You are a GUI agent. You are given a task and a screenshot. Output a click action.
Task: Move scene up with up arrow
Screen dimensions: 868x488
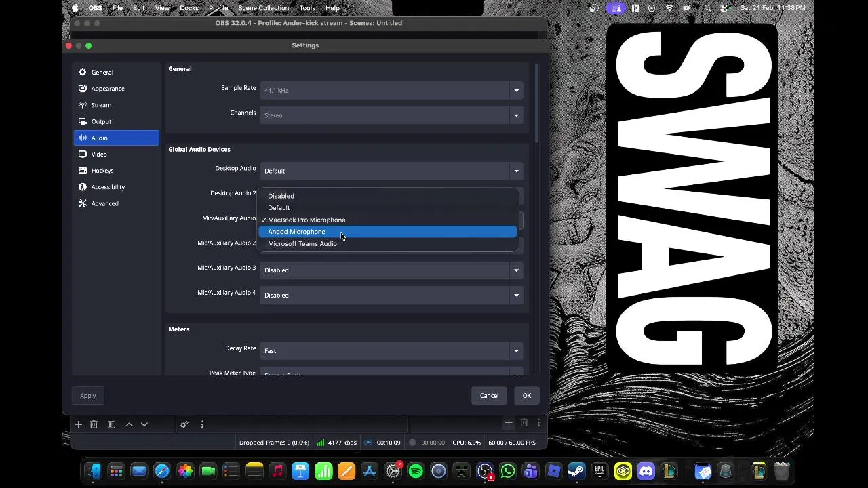129,424
